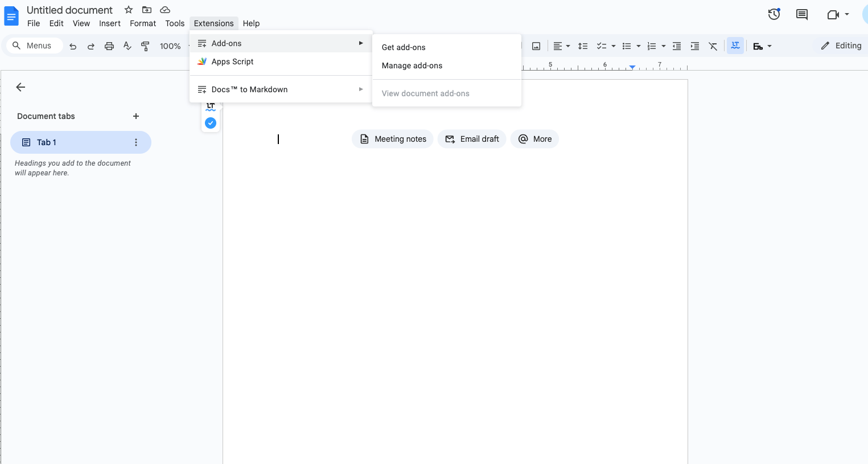Open line and paragraph spacing
The height and width of the screenshot is (464, 868).
click(583, 46)
